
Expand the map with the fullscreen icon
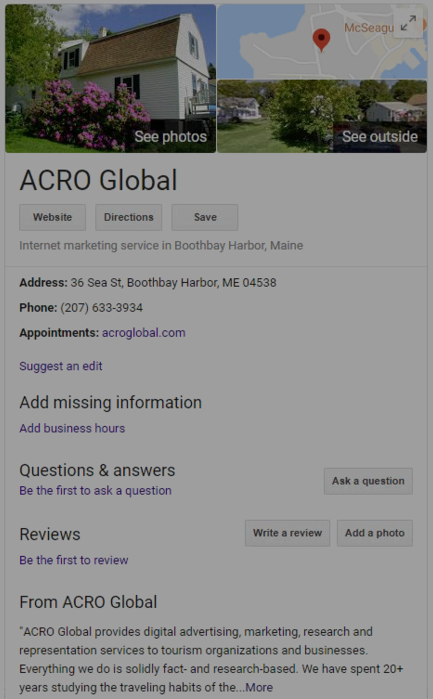pyautogui.click(x=408, y=23)
